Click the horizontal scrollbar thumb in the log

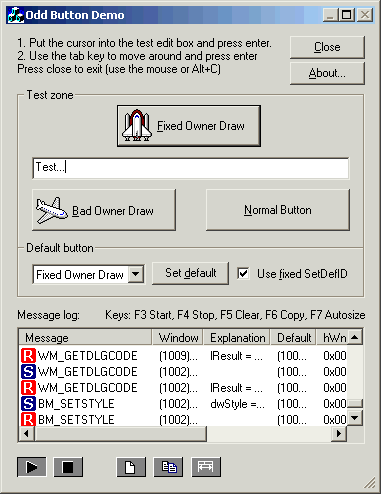pyautogui.click(x=120, y=433)
